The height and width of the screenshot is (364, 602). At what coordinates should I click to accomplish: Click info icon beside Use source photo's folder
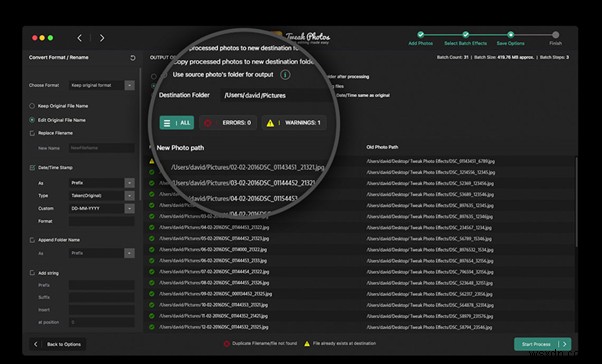285,75
